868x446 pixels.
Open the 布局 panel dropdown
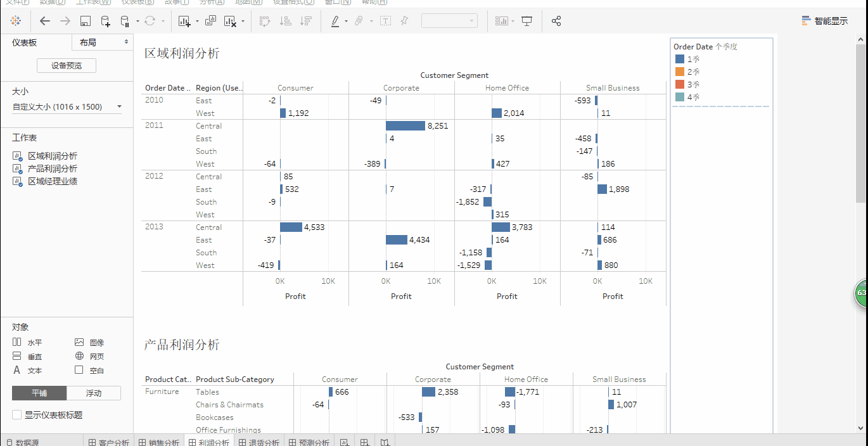pos(103,42)
